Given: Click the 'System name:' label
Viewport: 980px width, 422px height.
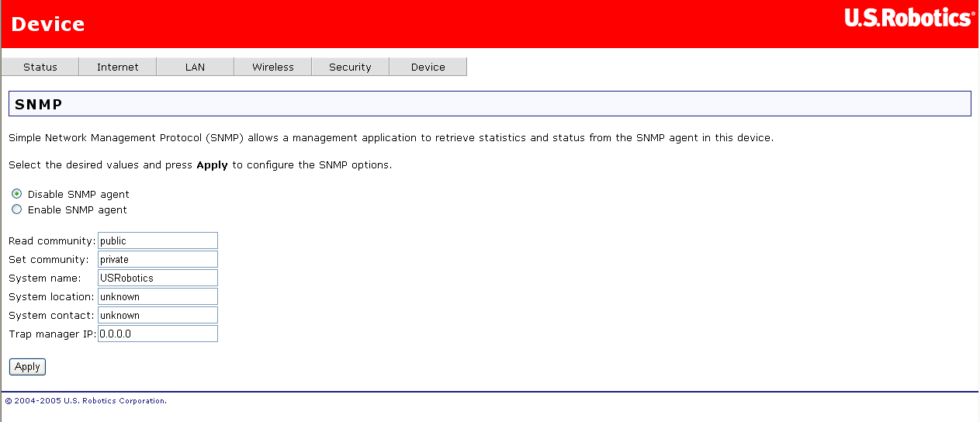Looking at the screenshot, I should 45,278.
